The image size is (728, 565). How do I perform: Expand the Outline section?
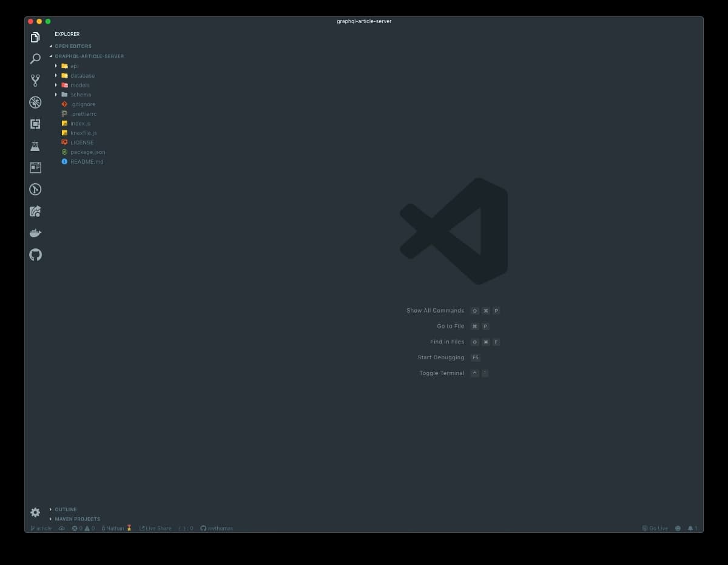pyautogui.click(x=66, y=510)
